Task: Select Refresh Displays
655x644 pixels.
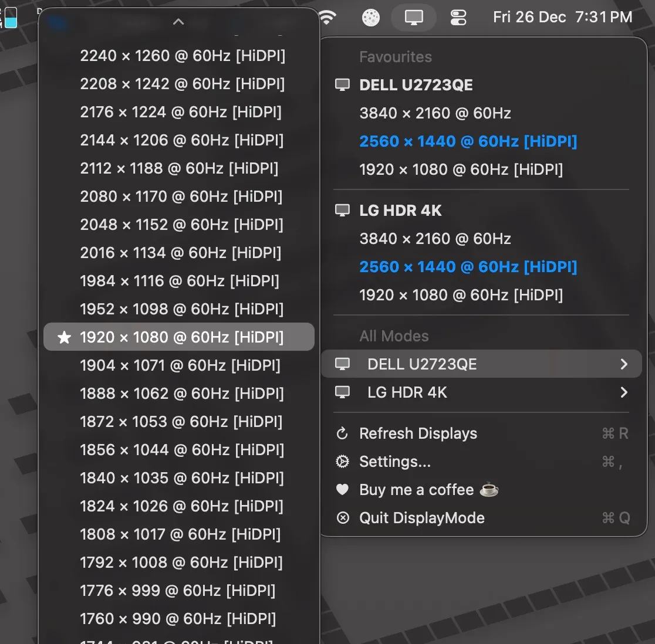Action: coord(418,433)
